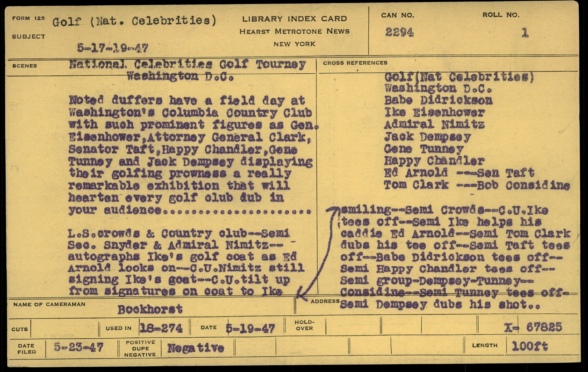Click the Cross References label
Viewport: 588px width, 372px height.
355,63
